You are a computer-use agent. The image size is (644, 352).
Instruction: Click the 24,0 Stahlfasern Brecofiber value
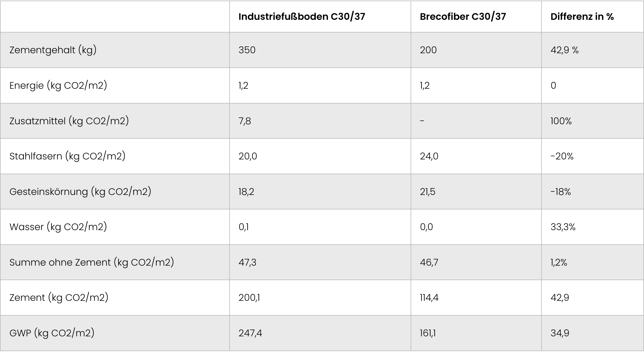(429, 156)
